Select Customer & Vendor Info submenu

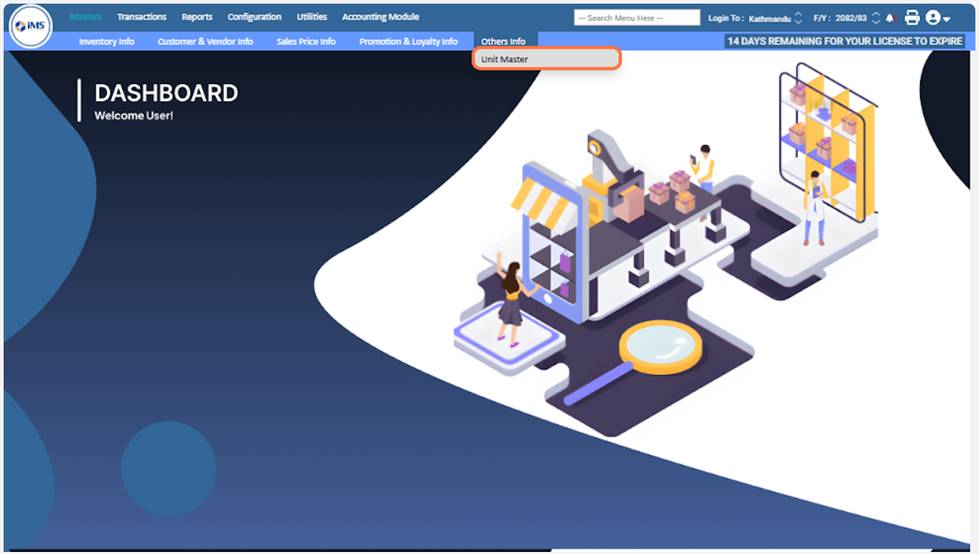coord(205,41)
